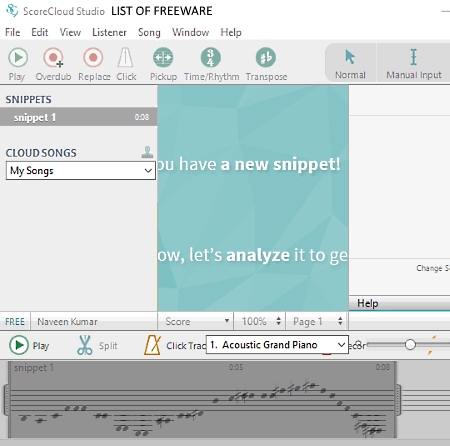Open the Help panel tab

click(x=368, y=303)
